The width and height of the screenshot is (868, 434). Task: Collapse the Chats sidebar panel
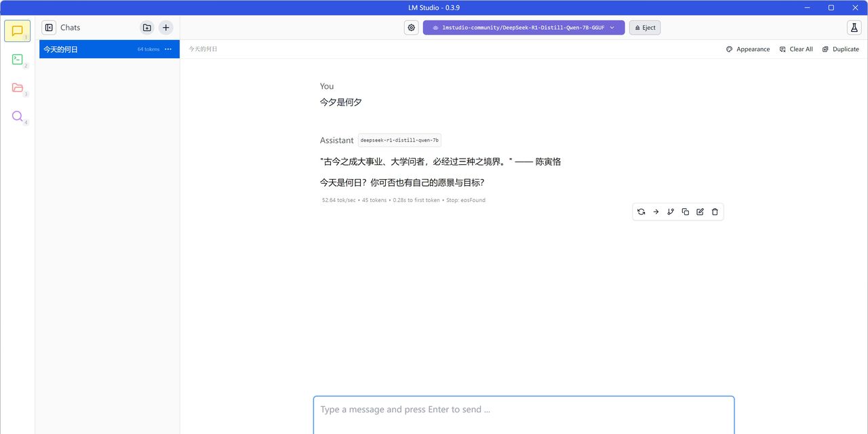(x=49, y=27)
